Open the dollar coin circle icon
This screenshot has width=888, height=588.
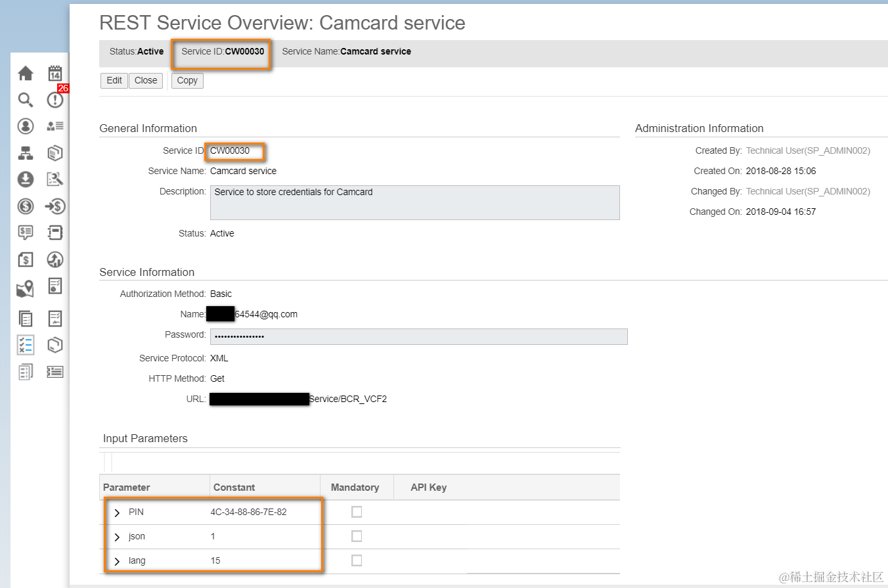(x=25, y=206)
